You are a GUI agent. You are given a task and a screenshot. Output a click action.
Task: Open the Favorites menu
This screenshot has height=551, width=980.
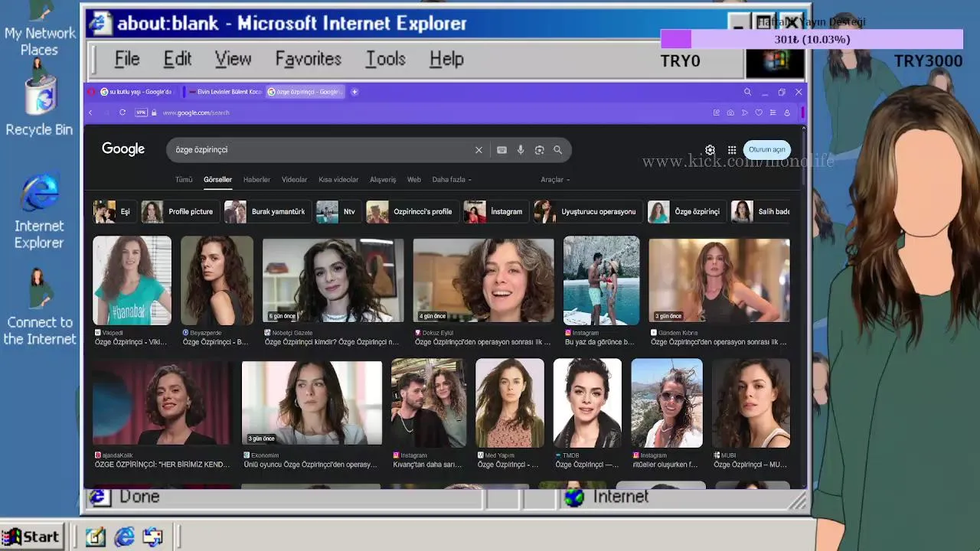pyautogui.click(x=309, y=59)
